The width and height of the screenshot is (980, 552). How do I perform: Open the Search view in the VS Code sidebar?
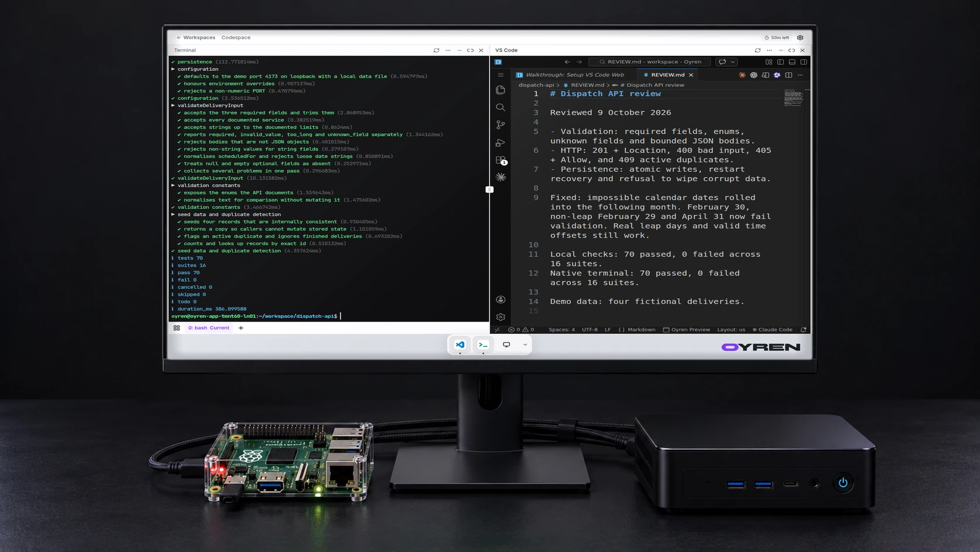coord(500,107)
